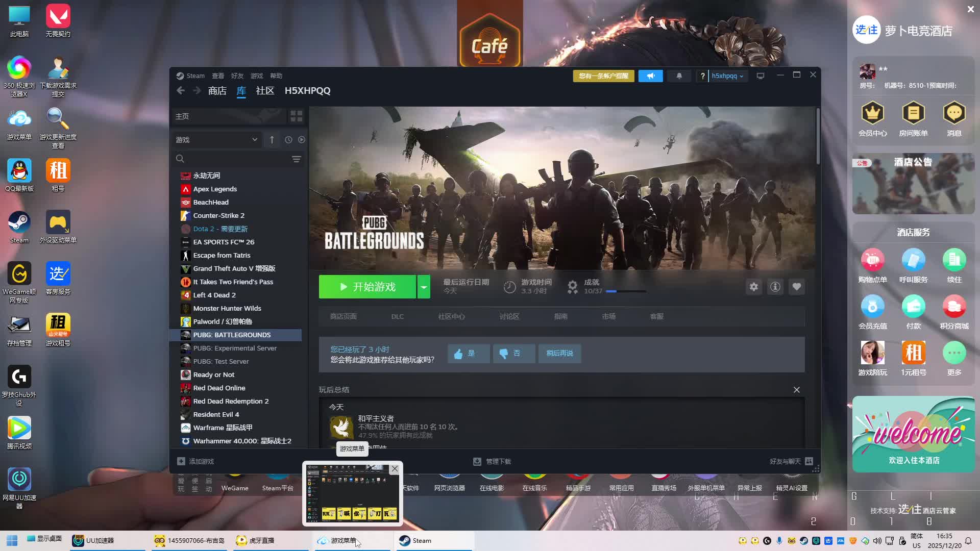The image size is (980, 551).
Task: Switch library to grid view icon
Action: (296, 116)
